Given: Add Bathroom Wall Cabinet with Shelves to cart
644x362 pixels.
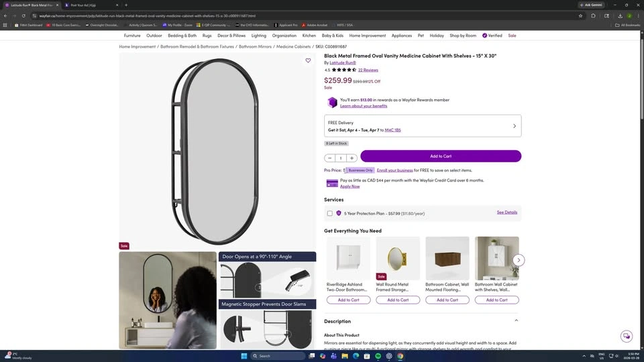Looking at the screenshot, I should (496, 300).
